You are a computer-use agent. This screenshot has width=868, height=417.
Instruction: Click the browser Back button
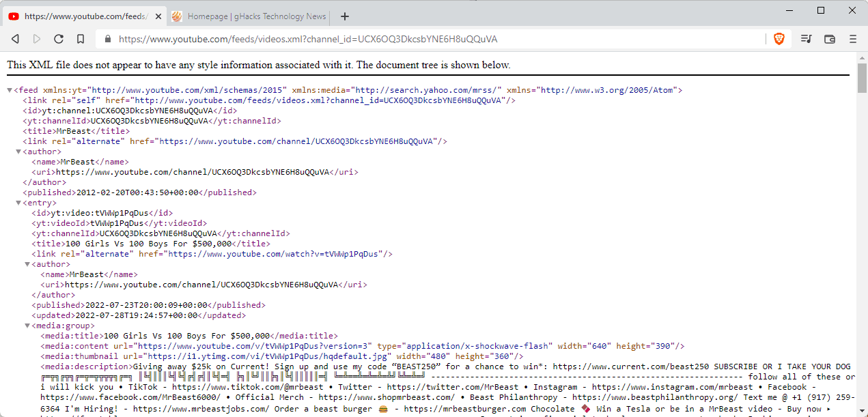15,39
